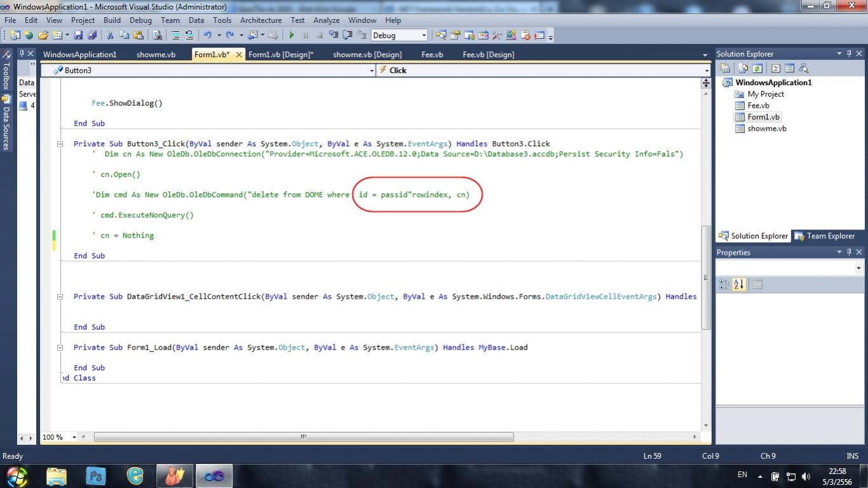Toggle auto-hide pin on Solution Explorer
This screenshot has height=488, width=868.
click(849, 54)
